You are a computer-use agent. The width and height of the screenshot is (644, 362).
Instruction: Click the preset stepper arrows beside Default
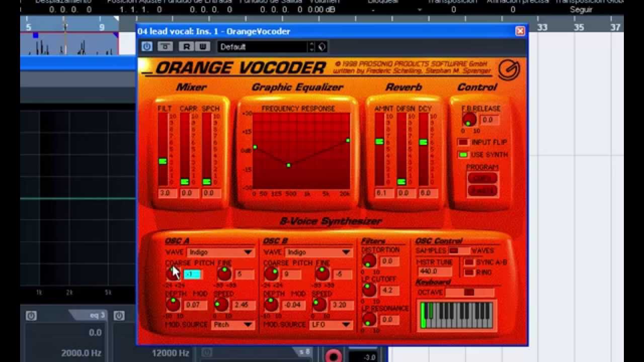(x=311, y=47)
